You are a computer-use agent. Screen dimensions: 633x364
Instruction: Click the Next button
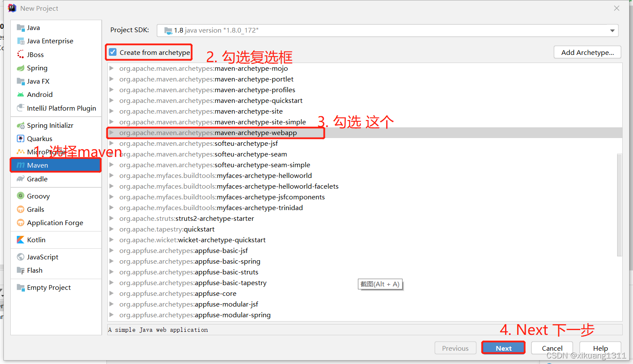click(503, 348)
